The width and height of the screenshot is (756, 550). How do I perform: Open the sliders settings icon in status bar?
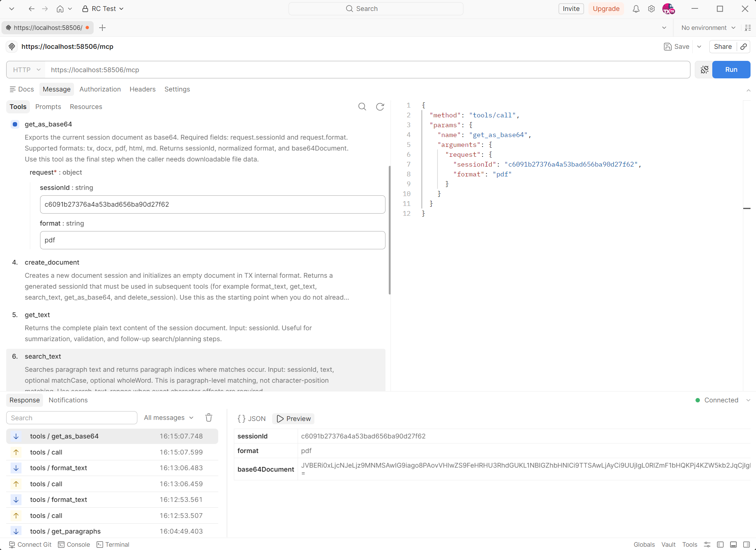[707, 545]
